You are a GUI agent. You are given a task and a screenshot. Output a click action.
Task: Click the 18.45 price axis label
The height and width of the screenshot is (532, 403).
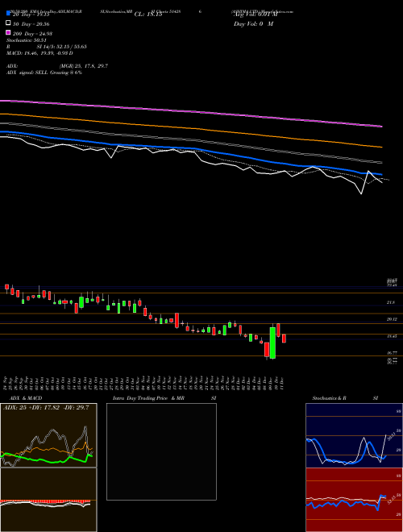pyautogui.click(x=392, y=336)
